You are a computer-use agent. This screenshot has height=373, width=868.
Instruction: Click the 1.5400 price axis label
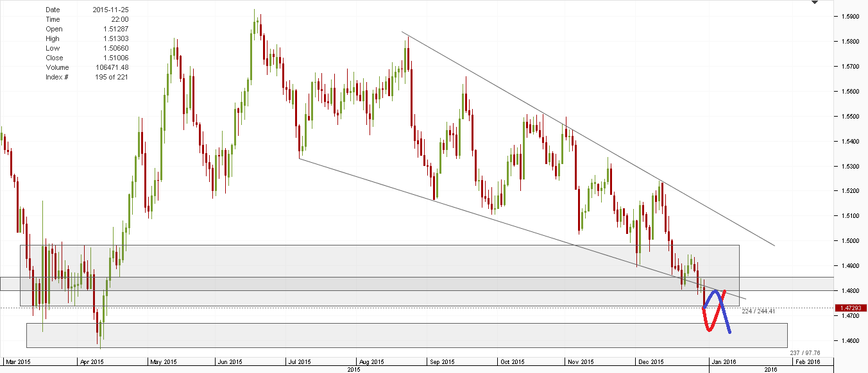click(849, 142)
